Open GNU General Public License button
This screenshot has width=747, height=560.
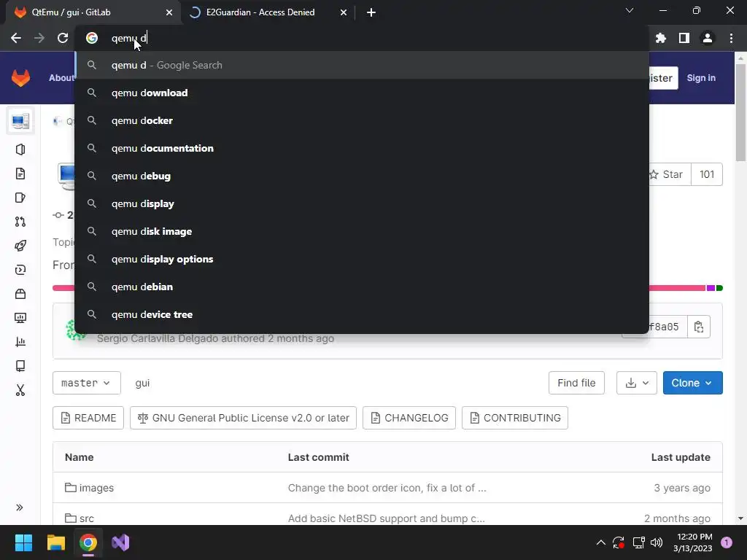pos(243,418)
